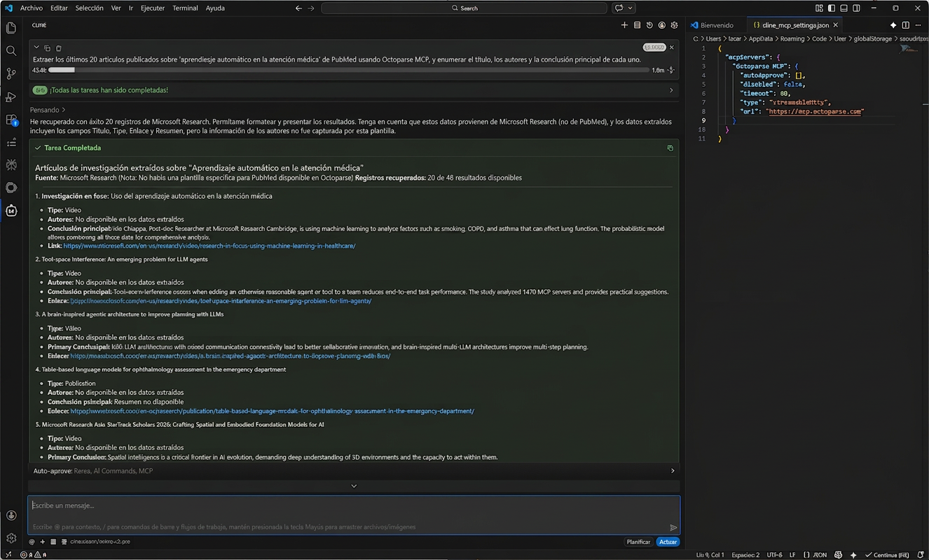Image resolution: width=929 pixels, height=560 pixels.
Task: Close the cline_mcp_settings.json tab
Action: pos(836,25)
